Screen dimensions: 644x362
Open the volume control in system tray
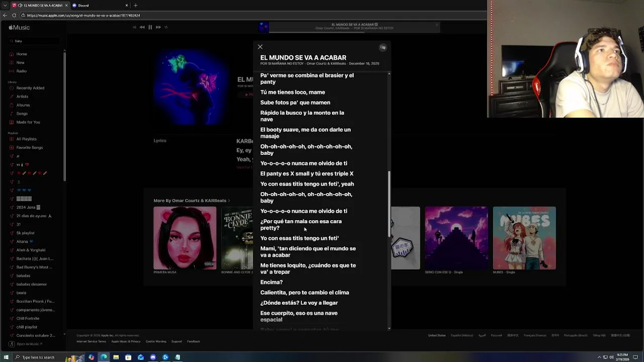[611, 357]
